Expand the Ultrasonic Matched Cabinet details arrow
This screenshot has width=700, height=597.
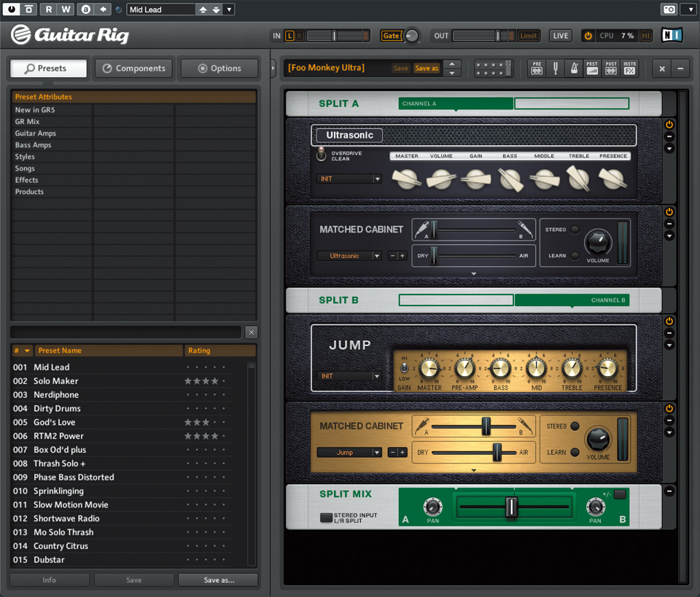pos(474,274)
